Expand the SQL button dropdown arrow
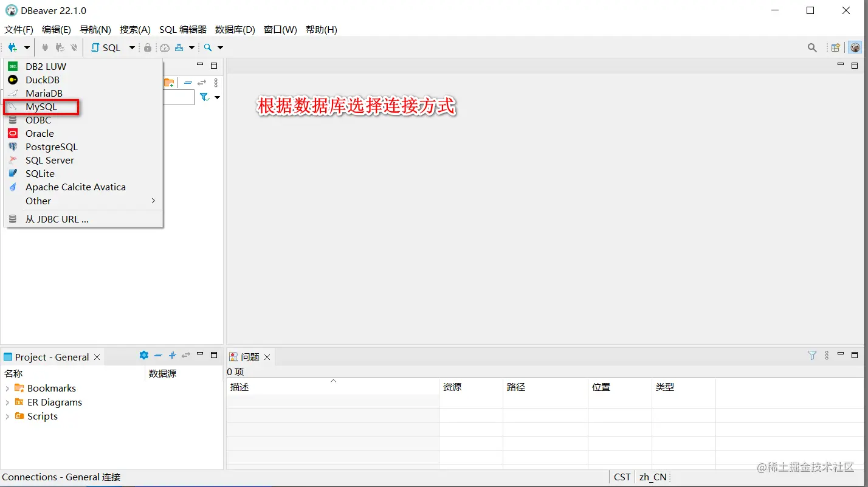Screen dimensions: 868x487 [132, 47]
